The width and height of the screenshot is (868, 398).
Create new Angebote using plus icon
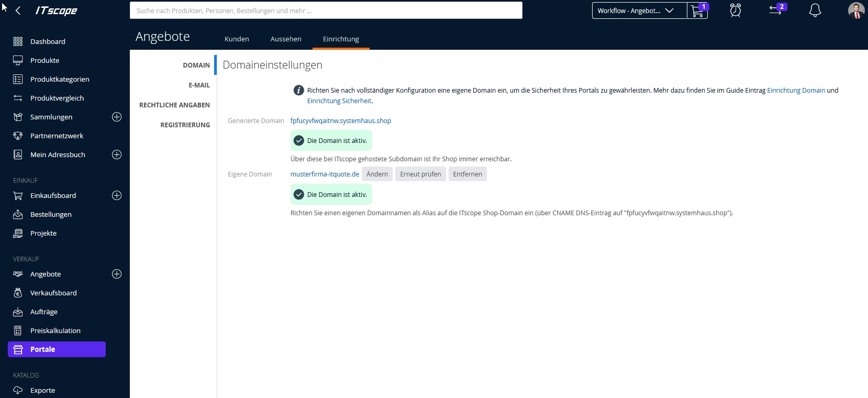(117, 274)
